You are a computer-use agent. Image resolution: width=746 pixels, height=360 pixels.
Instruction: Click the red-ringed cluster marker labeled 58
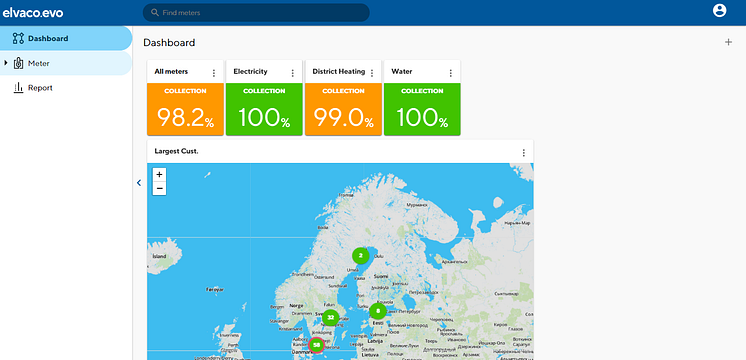coord(316,345)
